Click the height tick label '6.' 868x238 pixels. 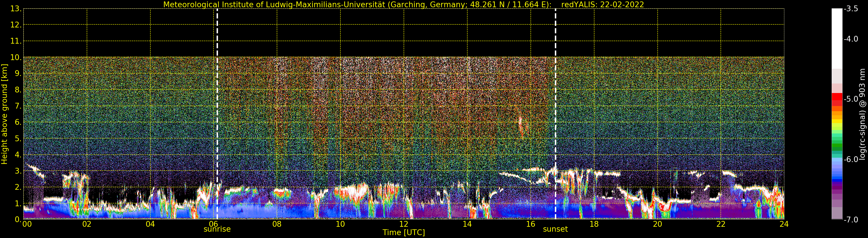point(18,122)
